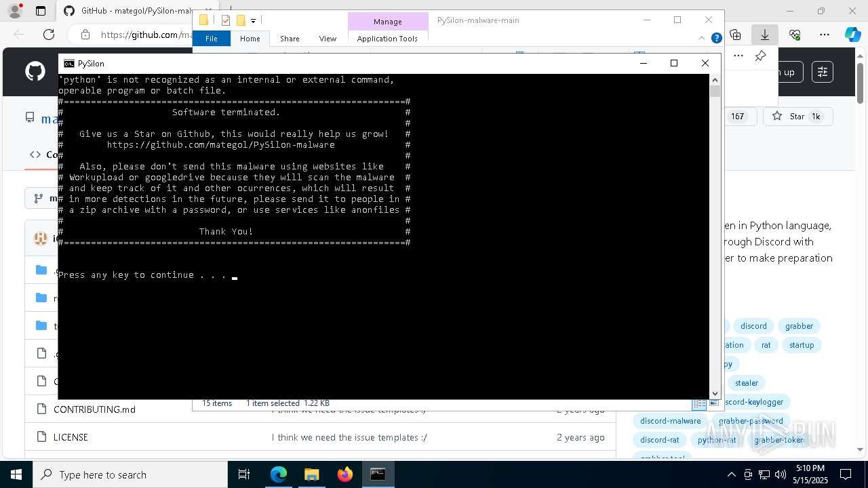Click the stealer topic tag
The height and width of the screenshot is (488, 868).
coord(747,383)
